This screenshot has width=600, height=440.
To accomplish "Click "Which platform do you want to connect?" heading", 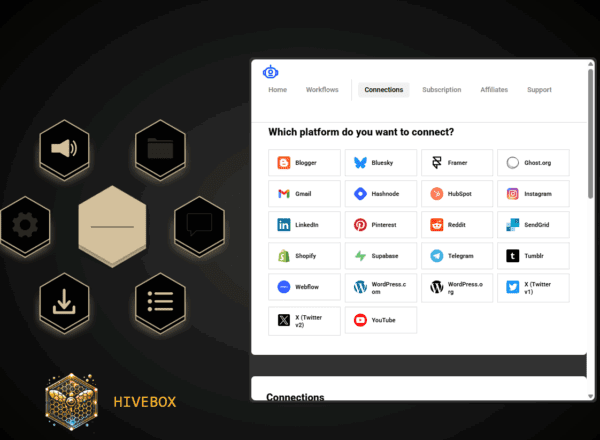I will (x=361, y=132).
